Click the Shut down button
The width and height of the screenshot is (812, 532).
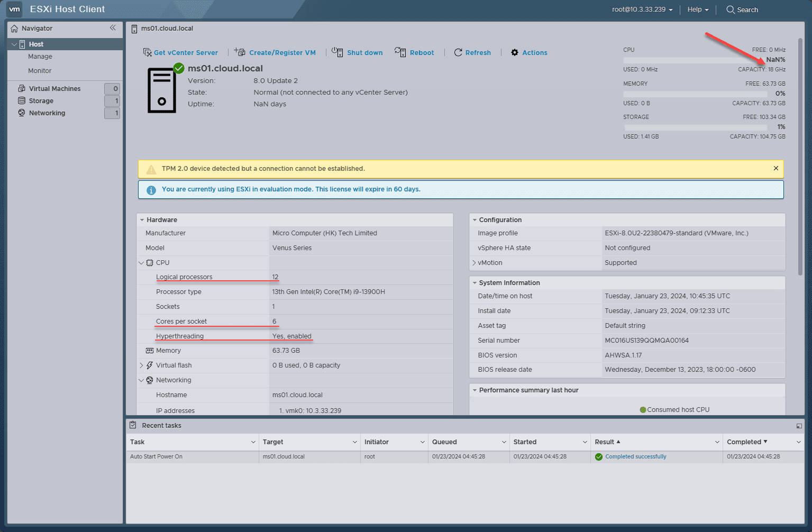[x=357, y=52]
